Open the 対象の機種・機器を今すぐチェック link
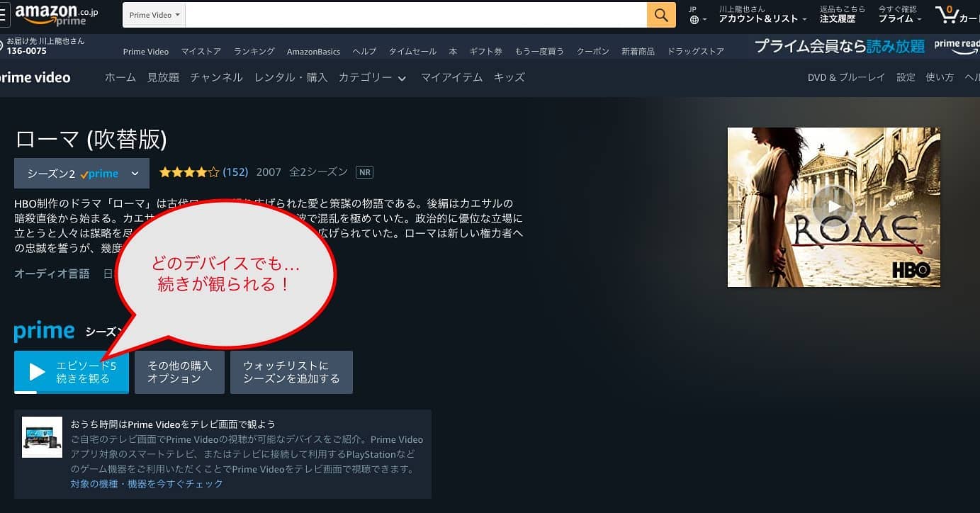980x513 pixels. coord(147,483)
